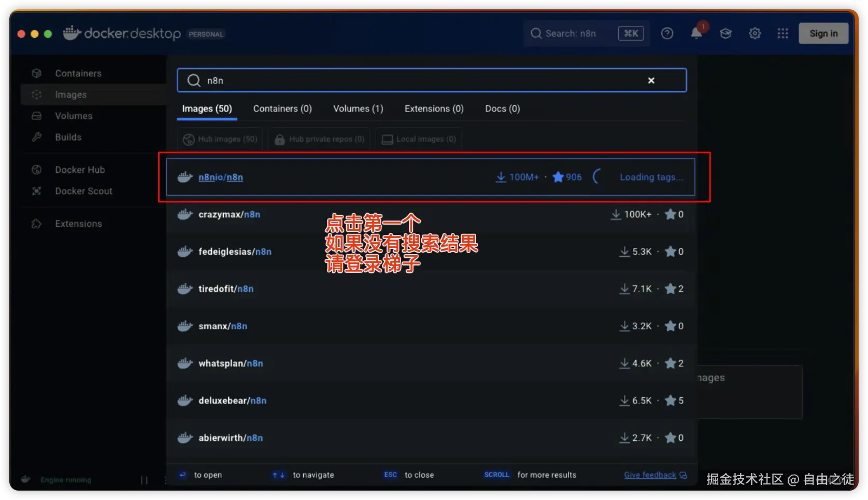Image resolution: width=868 pixels, height=500 pixels.
Task: Switch to the Extensions (0) tab
Action: click(x=434, y=108)
